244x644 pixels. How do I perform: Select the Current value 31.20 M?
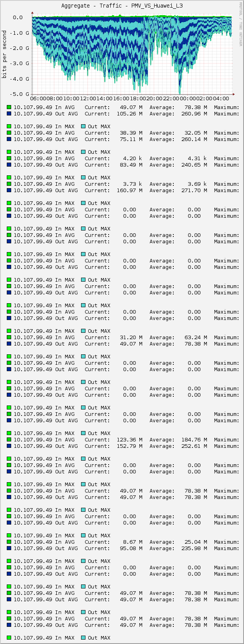pos(131,338)
